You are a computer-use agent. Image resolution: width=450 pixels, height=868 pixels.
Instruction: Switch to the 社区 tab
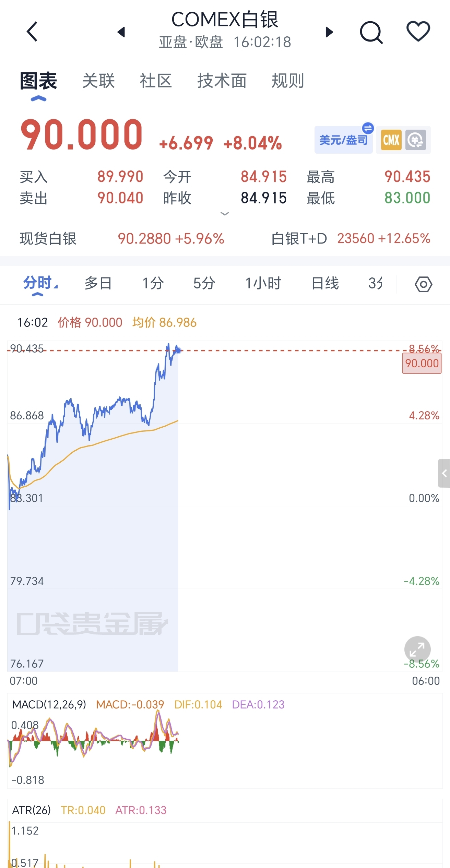[x=156, y=81]
